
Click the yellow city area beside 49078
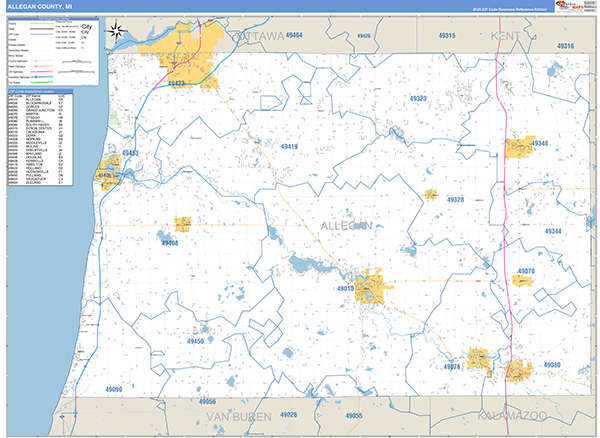tap(478, 358)
